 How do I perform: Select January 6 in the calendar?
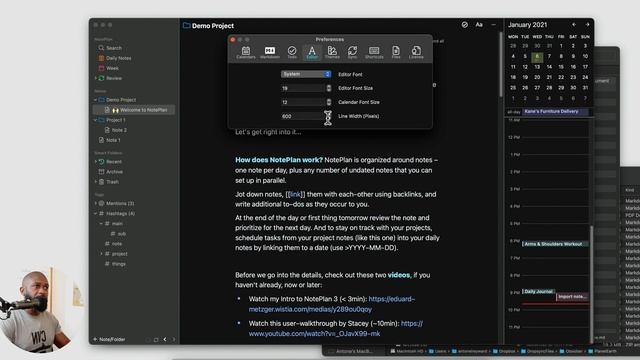point(537,57)
